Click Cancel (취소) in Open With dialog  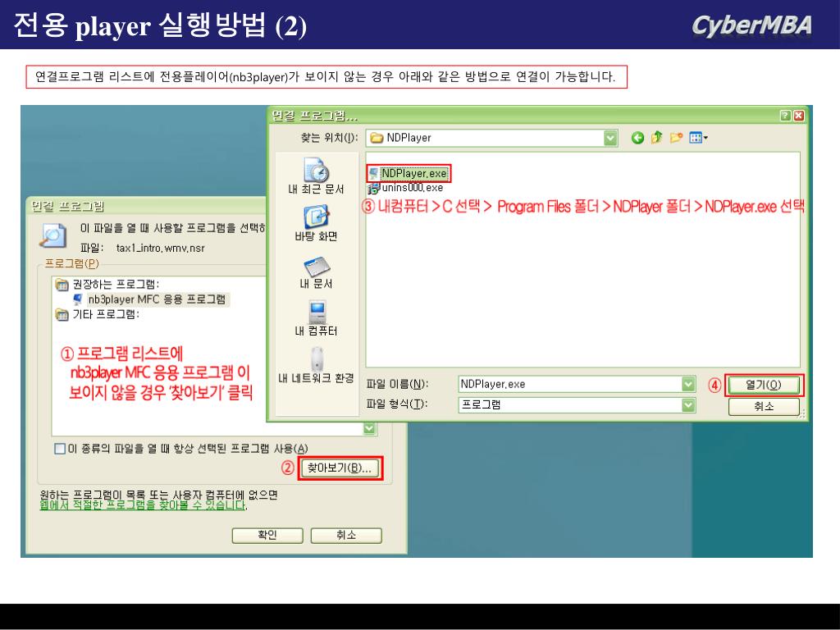[346, 535]
